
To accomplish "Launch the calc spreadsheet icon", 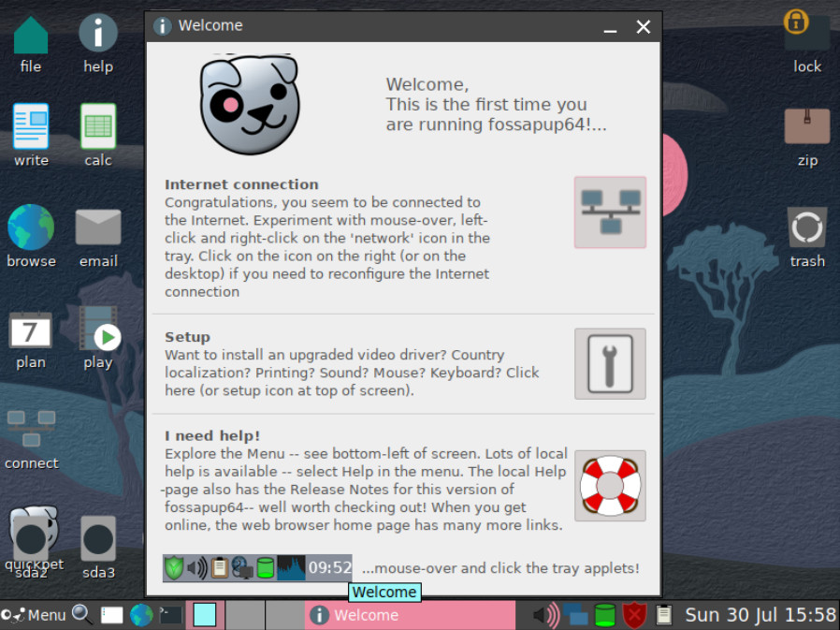I will pos(98,126).
